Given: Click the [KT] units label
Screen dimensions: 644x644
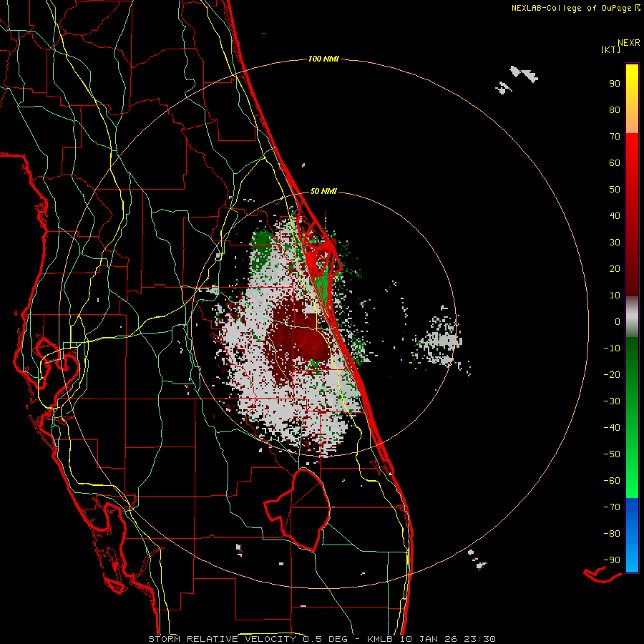Looking at the screenshot, I should pos(611,49).
